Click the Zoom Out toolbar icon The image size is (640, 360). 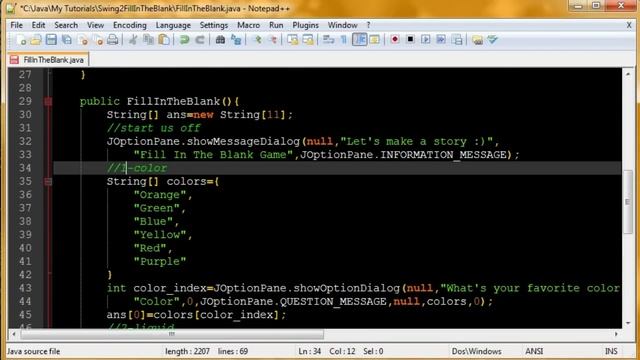click(273, 40)
